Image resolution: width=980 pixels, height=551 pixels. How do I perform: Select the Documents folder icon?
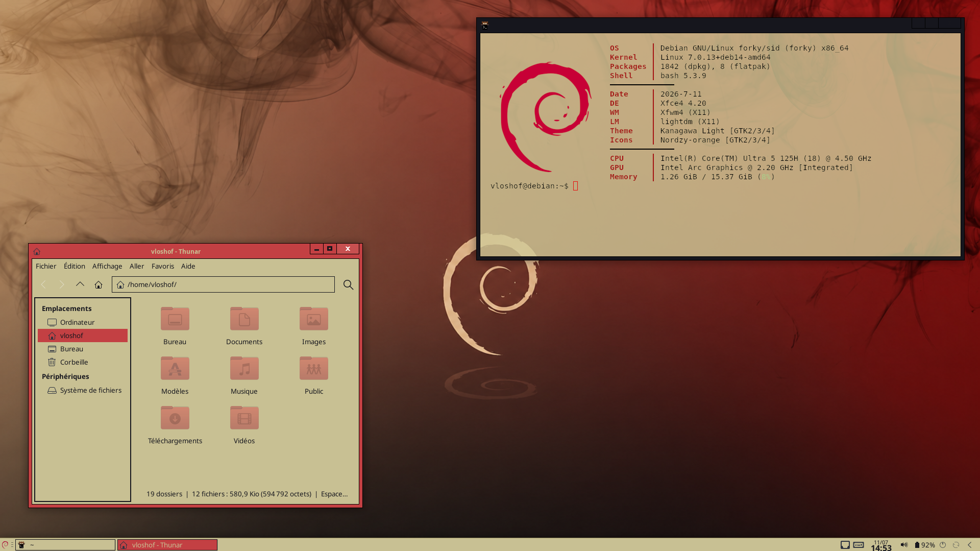coord(244,319)
